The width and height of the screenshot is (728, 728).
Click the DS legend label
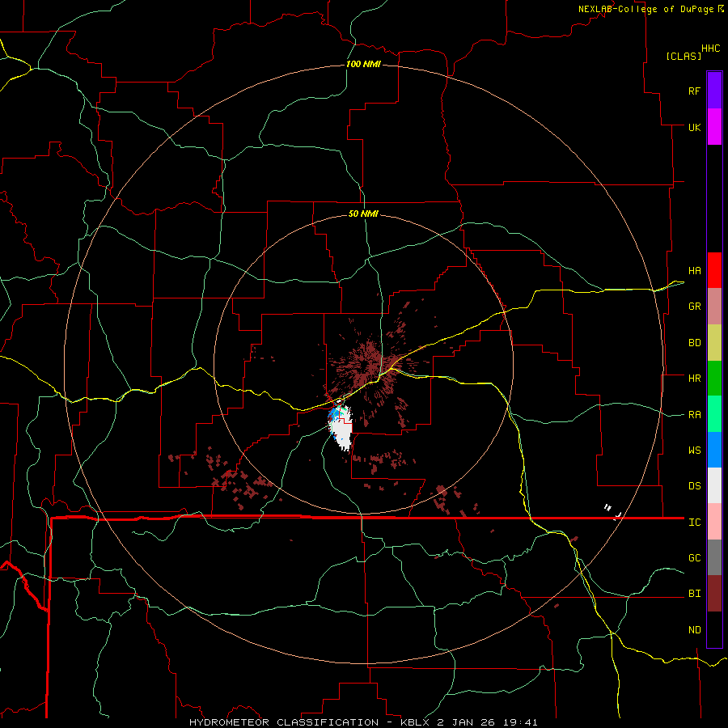pyautogui.click(x=694, y=486)
